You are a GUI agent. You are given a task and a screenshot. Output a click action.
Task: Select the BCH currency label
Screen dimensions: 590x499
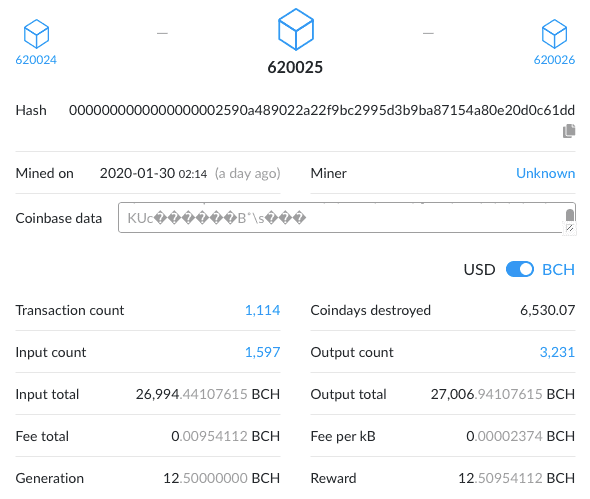pyautogui.click(x=558, y=270)
